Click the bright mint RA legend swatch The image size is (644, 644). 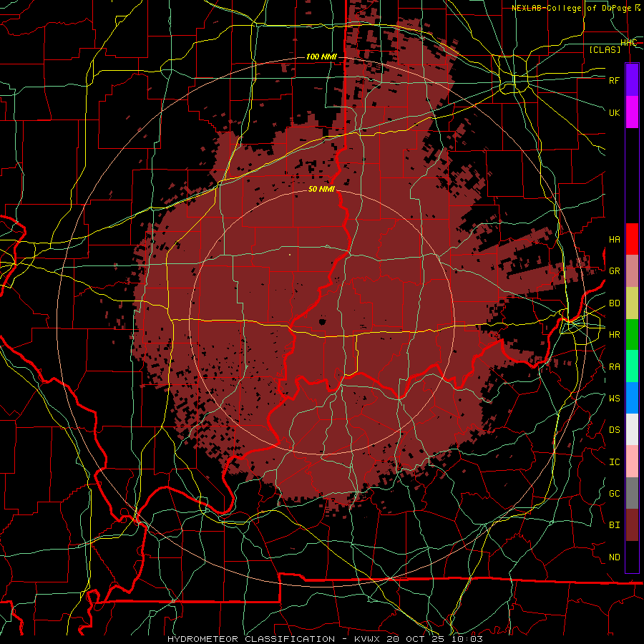pyautogui.click(x=632, y=366)
